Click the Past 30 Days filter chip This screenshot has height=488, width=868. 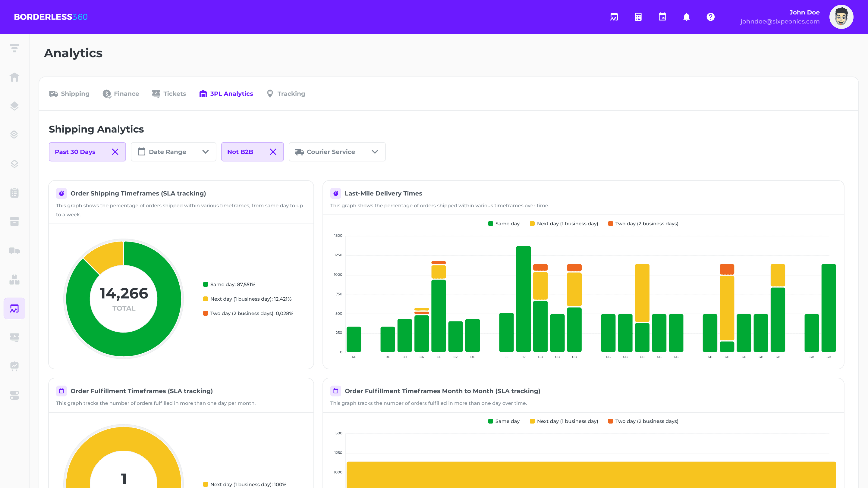tap(87, 152)
